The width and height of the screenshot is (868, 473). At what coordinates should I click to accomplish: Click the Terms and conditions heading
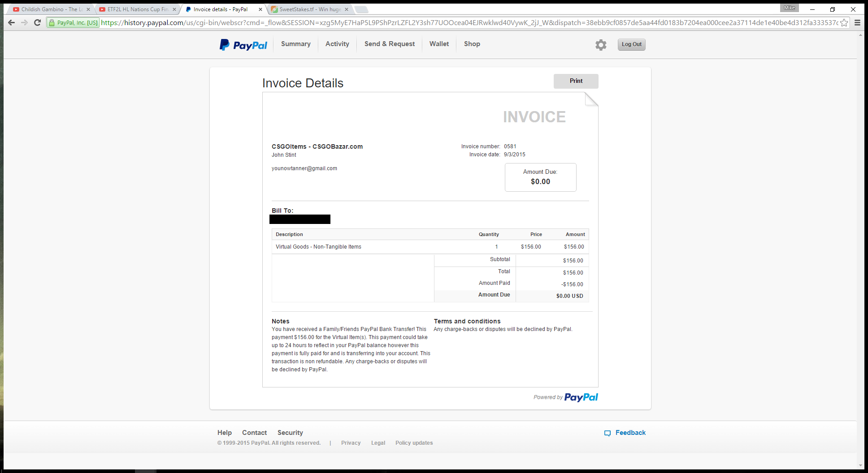[467, 321]
